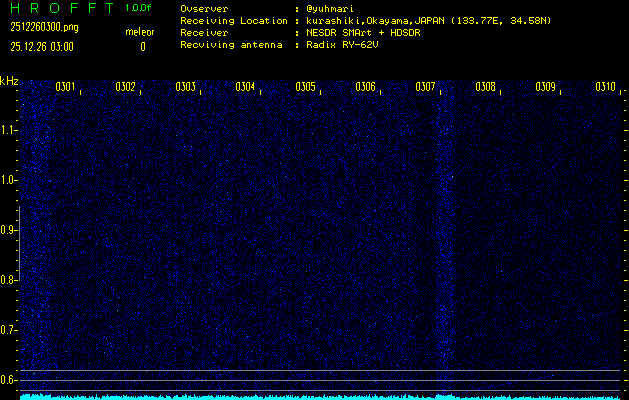Click the Radix RY-62V antenna value

click(342, 45)
